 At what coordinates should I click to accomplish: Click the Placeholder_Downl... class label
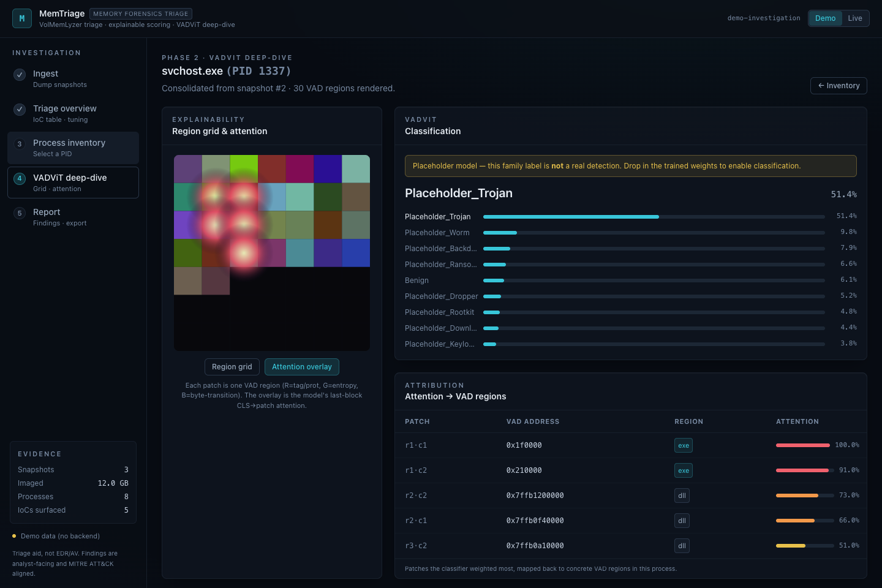coord(440,328)
